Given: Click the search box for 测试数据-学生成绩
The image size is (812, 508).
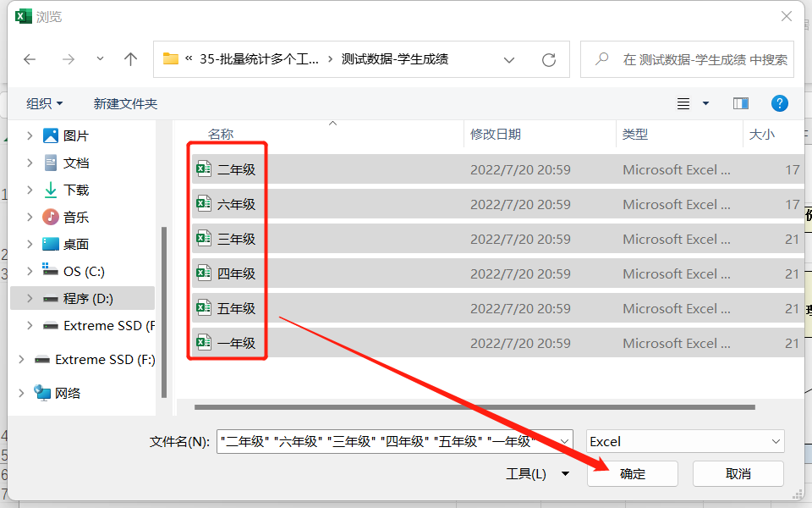Looking at the screenshot, I should pos(687,59).
